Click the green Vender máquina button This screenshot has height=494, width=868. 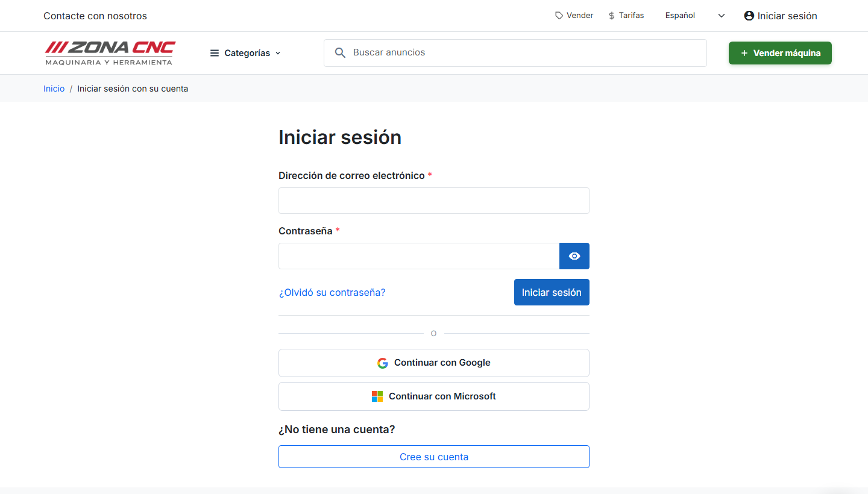coord(780,53)
